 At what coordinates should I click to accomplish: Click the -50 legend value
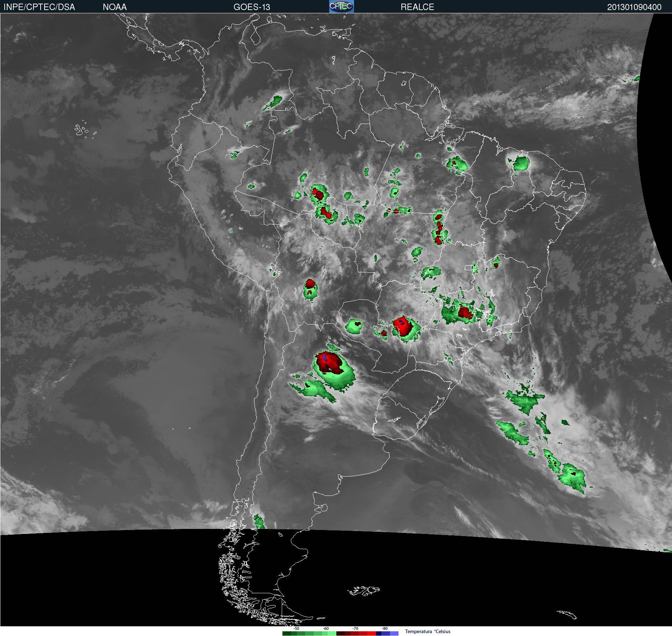tap(296, 628)
